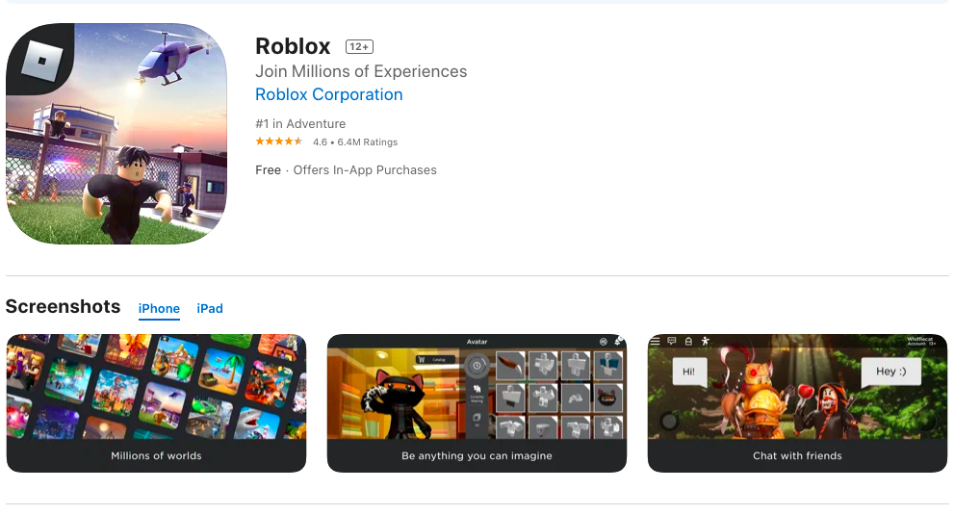Click the running figure icon in chat screenshot
The width and height of the screenshot is (980, 515).
click(x=706, y=342)
